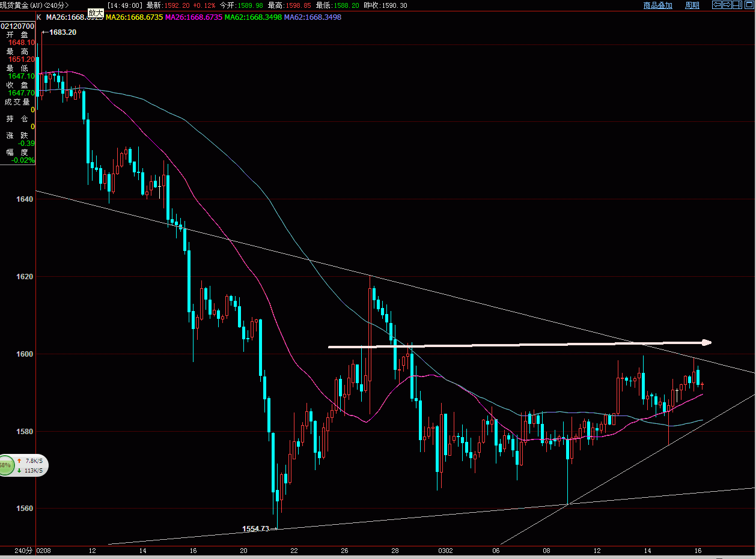Image resolution: width=756 pixels, height=559 pixels.
Task: Click the back arrow icon in top-right toolbar
Action: (x=717, y=5)
